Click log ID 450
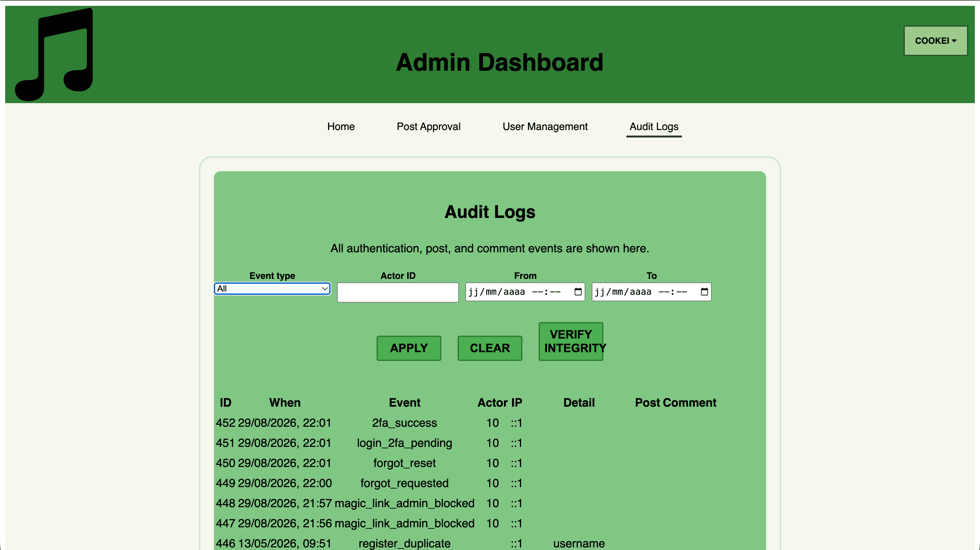The image size is (980, 550). pos(226,463)
